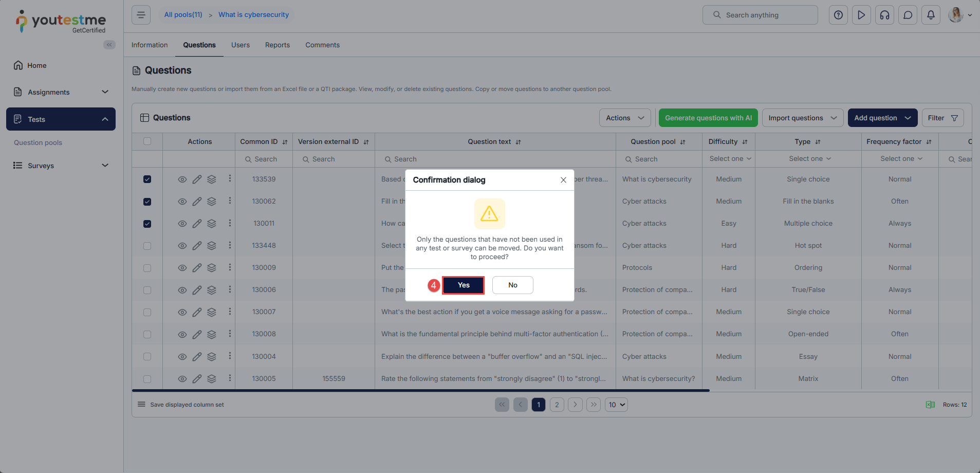Click No to cancel the confirmation
The image size is (980, 473).
pyautogui.click(x=512, y=285)
